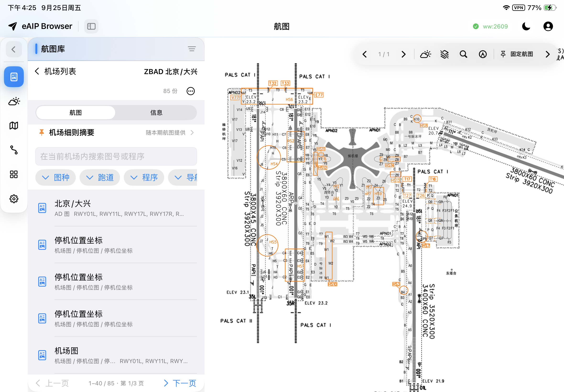This screenshot has width=564, height=392.
Task: Toggle the compass orientation icon
Action: pyautogui.click(x=483, y=54)
